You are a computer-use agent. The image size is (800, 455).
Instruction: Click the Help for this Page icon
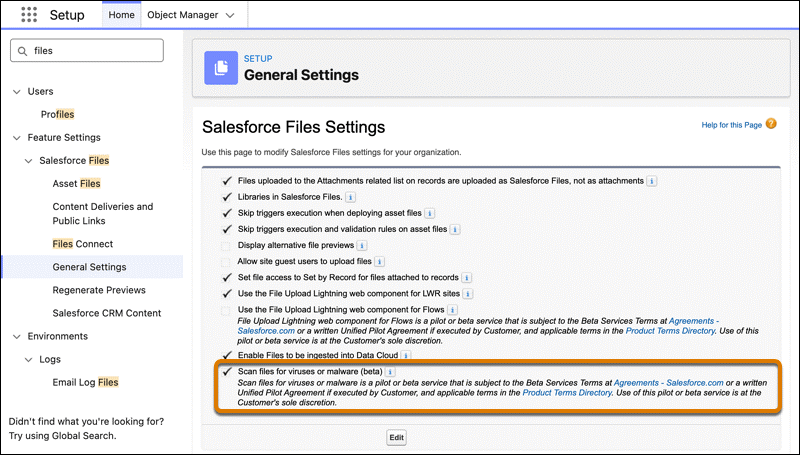[770, 125]
